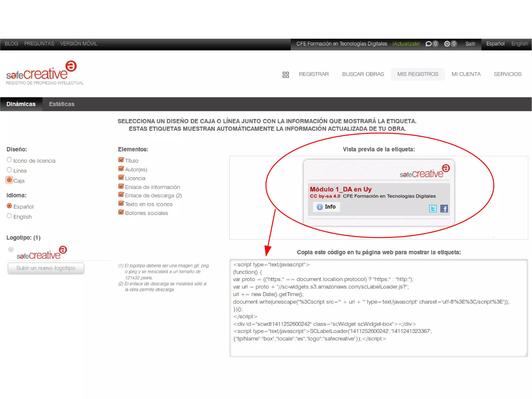532x399 pixels.
Task: Share via the Twitter icon in preview
Action: point(433,208)
